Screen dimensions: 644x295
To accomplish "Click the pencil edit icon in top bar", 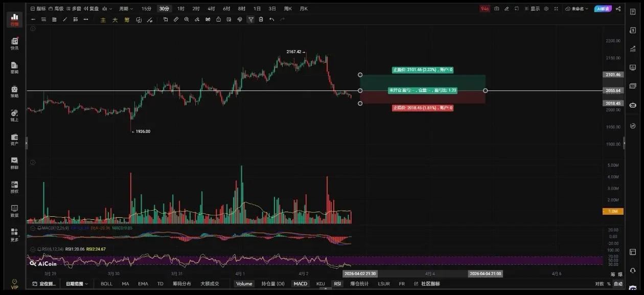I will click(x=507, y=9).
